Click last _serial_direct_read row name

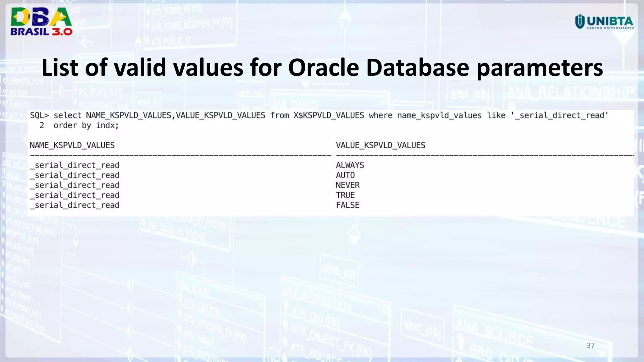[75, 205]
